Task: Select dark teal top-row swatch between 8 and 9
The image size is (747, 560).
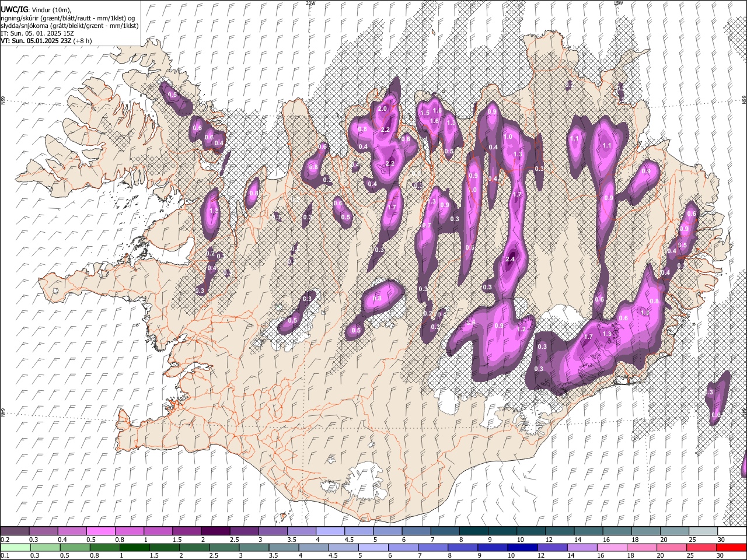Action: (x=473, y=531)
